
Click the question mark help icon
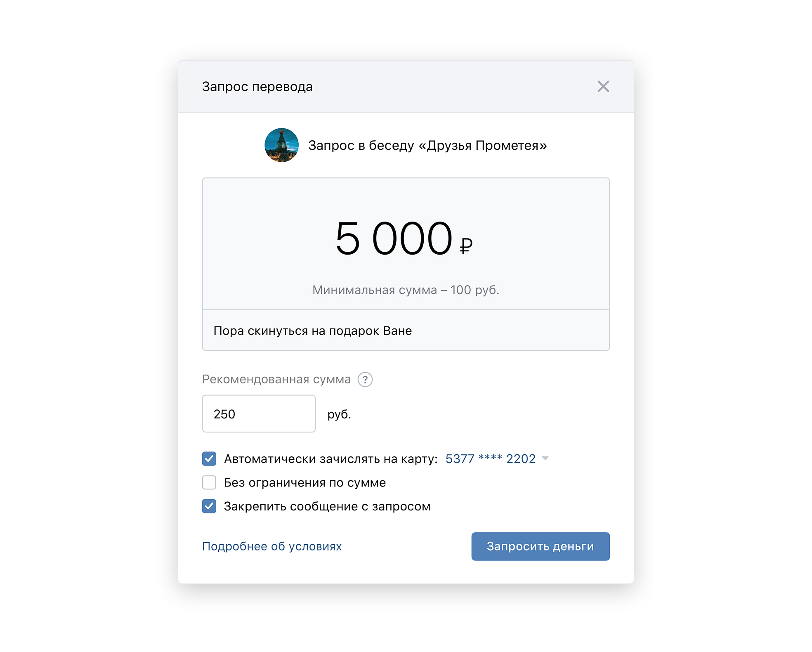point(365,379)
